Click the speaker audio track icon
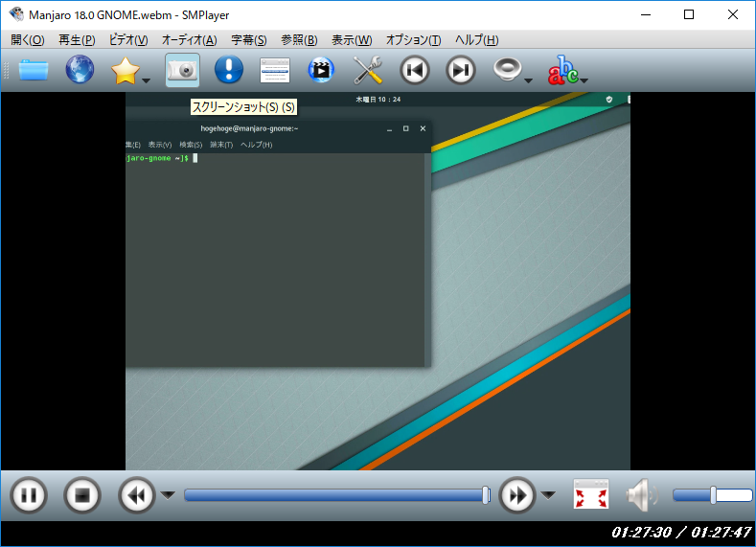Viewport: 756px width, 547px height. [x=507, y=69]
